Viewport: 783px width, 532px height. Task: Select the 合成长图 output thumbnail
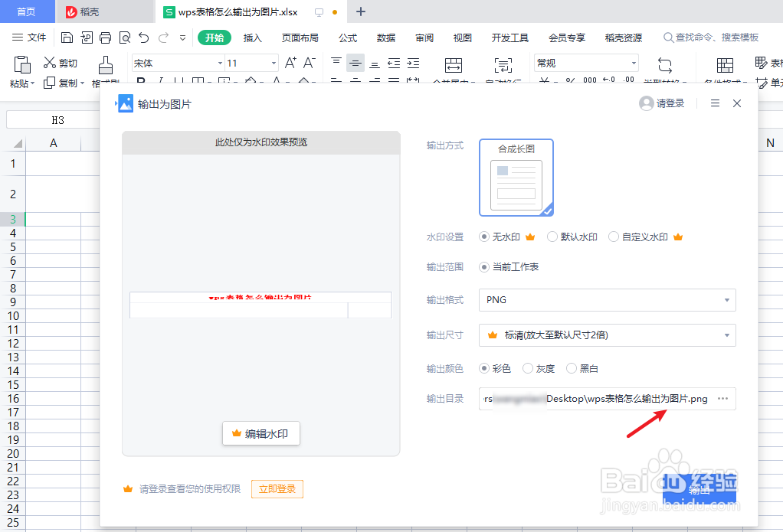point(516,177)
